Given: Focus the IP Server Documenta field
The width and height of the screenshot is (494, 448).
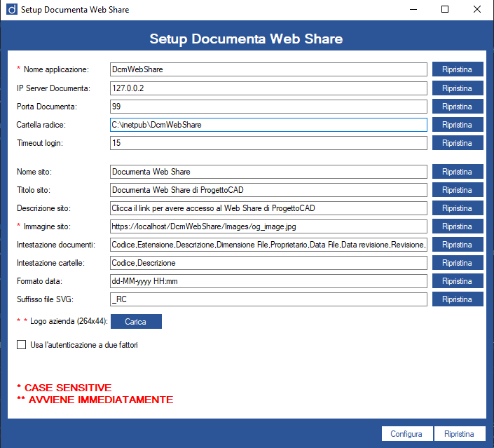Looking at the screenshot, I should (x=268, y=88).
